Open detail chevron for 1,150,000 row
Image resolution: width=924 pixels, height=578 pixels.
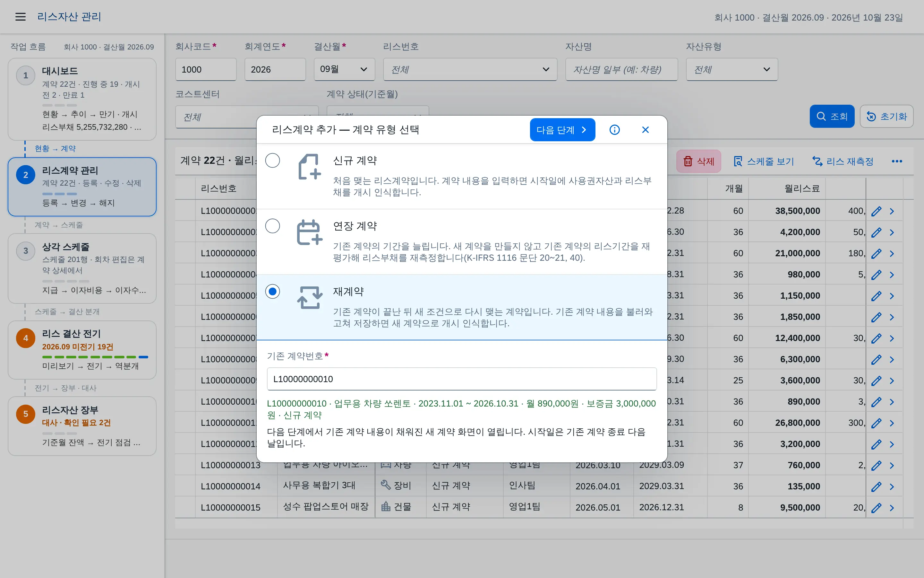[892, 296]
